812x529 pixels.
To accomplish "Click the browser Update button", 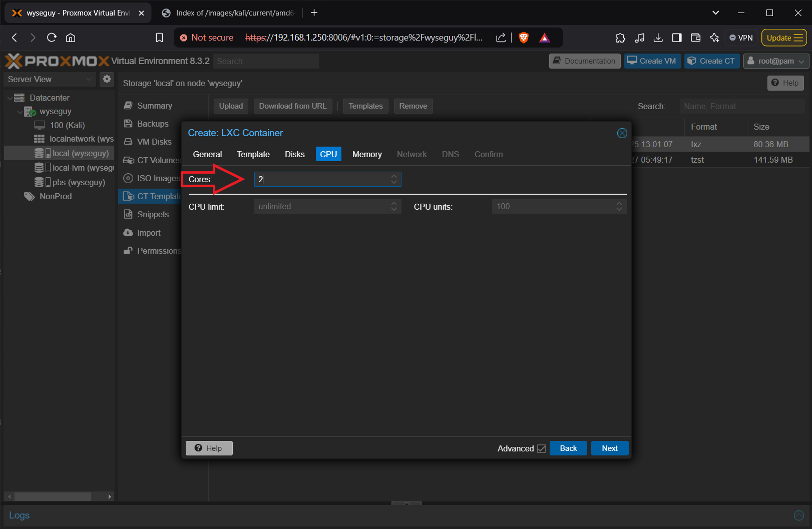I will pyautogui.click(x=784, y=38).
